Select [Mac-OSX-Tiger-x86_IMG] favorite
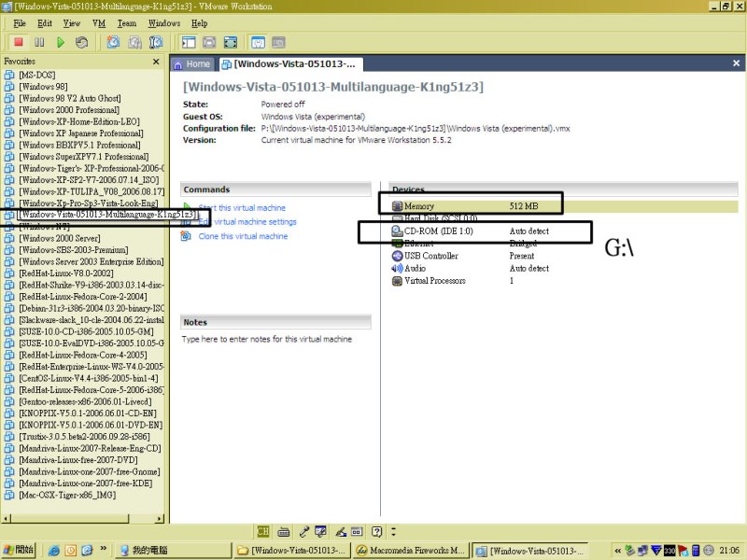The height and width of the screenshot is (560, 747). (x=67, y=495)
